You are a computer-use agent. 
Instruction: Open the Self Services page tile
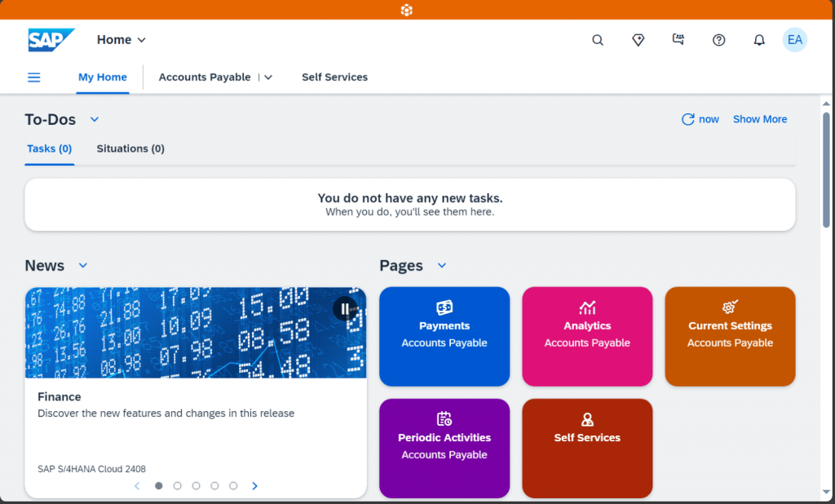click(587, 448)
